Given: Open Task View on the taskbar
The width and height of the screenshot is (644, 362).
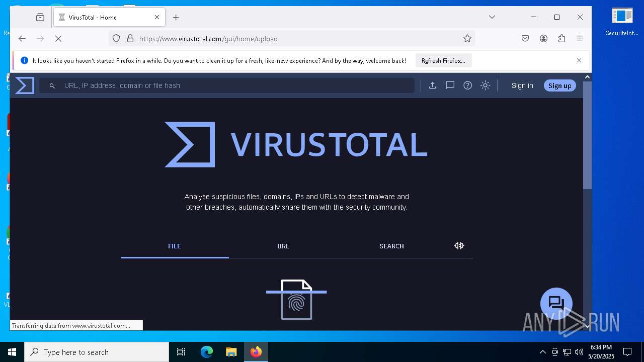Looking at the screenshot, I should coord(181,352).
